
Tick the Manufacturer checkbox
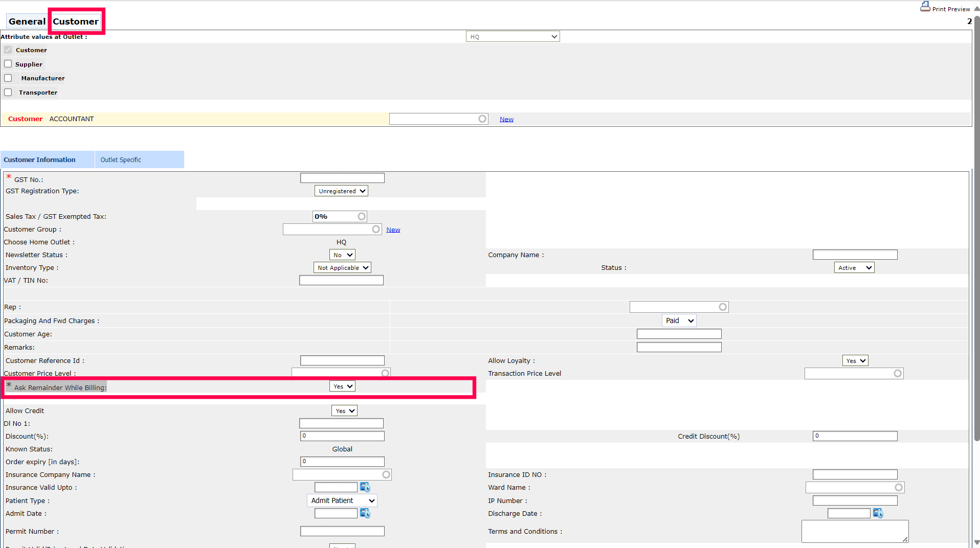tap(8, 78)
